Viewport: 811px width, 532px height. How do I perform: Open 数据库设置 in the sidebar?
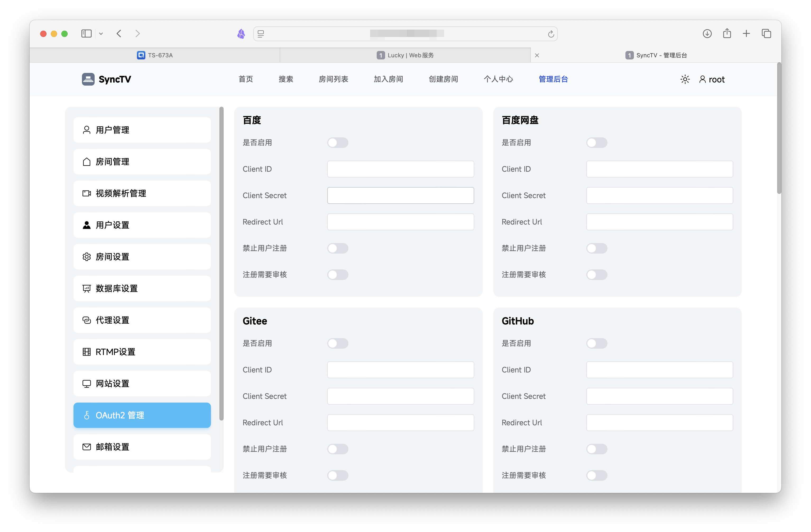(142, 288)
